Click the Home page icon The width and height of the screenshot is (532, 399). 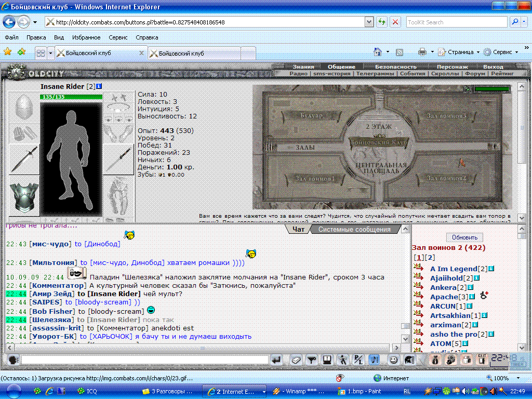point(378,52)
